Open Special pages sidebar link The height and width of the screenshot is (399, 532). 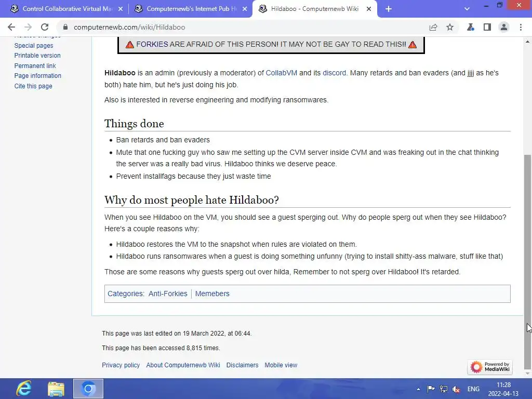pyautogui.click(x=34, y=46)
